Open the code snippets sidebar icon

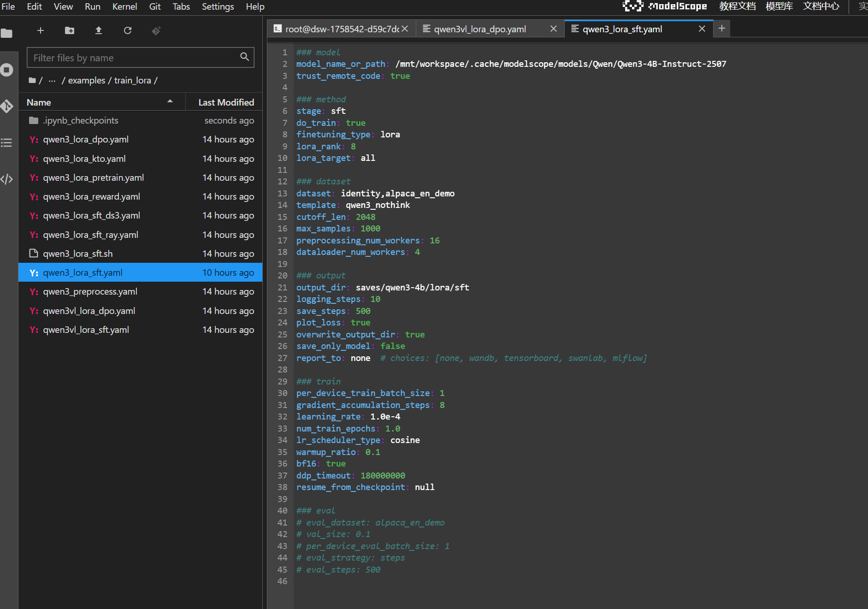click(x=7, y=179)
